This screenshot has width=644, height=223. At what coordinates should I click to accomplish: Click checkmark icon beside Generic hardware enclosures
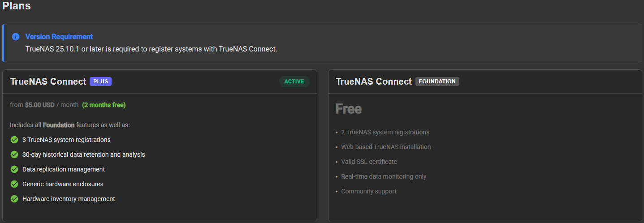14,184
